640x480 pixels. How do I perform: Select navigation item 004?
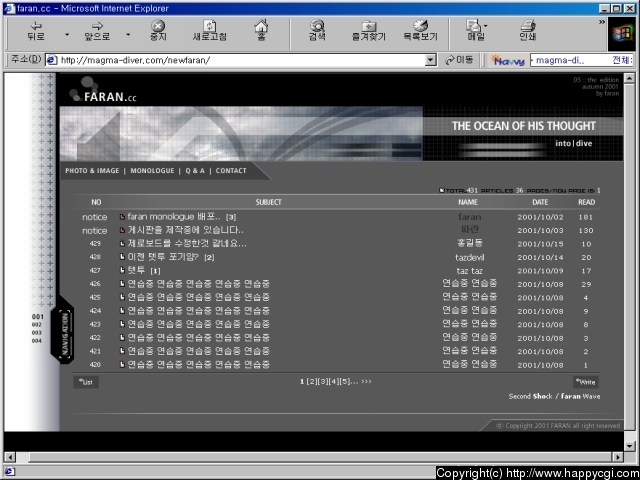(37, 341)
